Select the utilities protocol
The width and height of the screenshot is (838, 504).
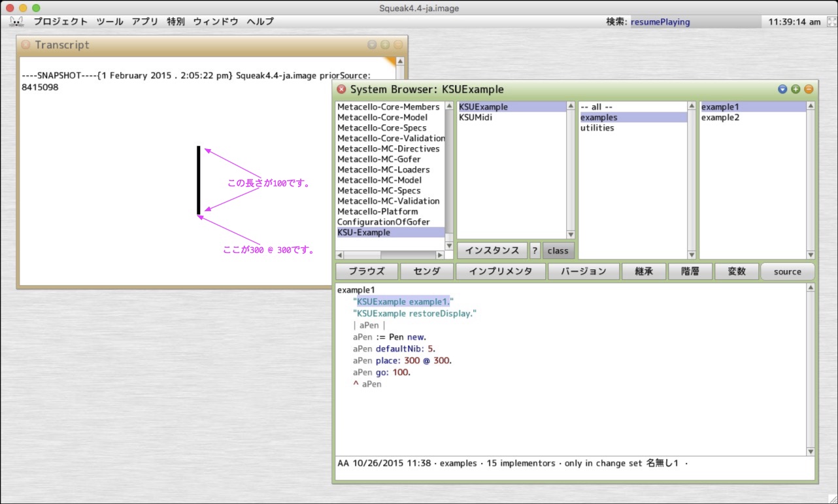pyautogui.click(x=633, y=128)
